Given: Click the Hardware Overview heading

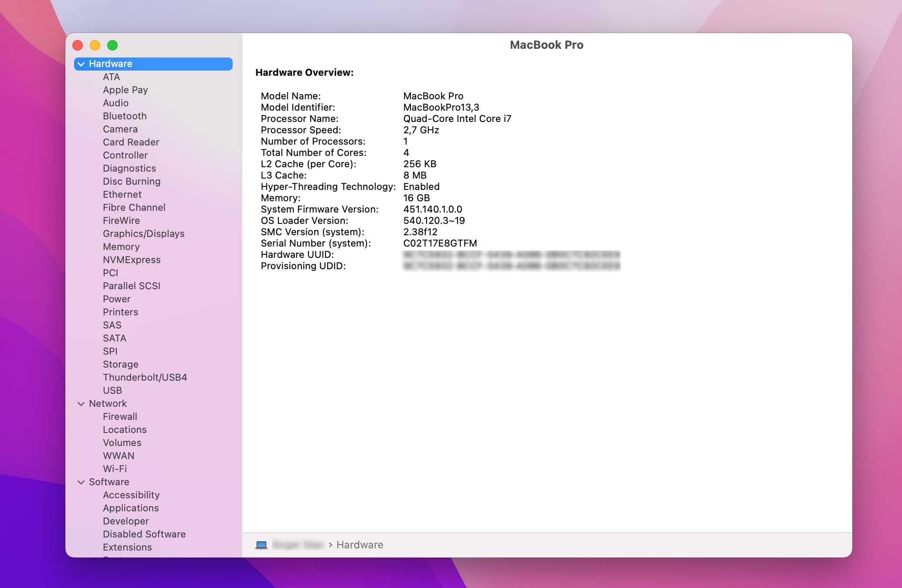Looking at the screenshot, I should click(x=305, y=73).
